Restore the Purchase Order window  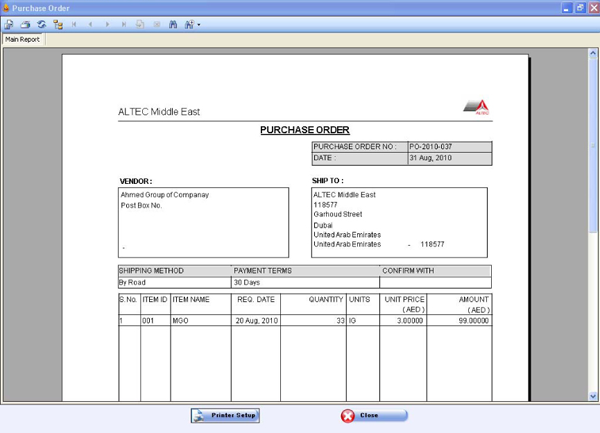point(580,8)
